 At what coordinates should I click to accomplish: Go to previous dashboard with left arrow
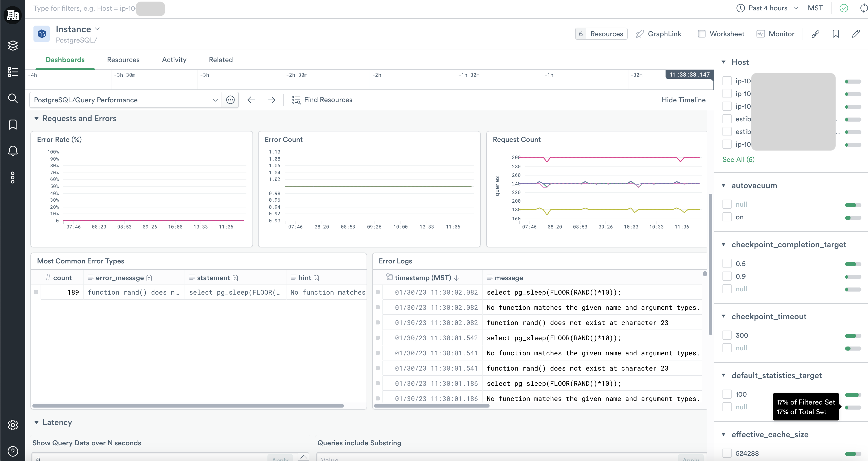tap(251, 100)
